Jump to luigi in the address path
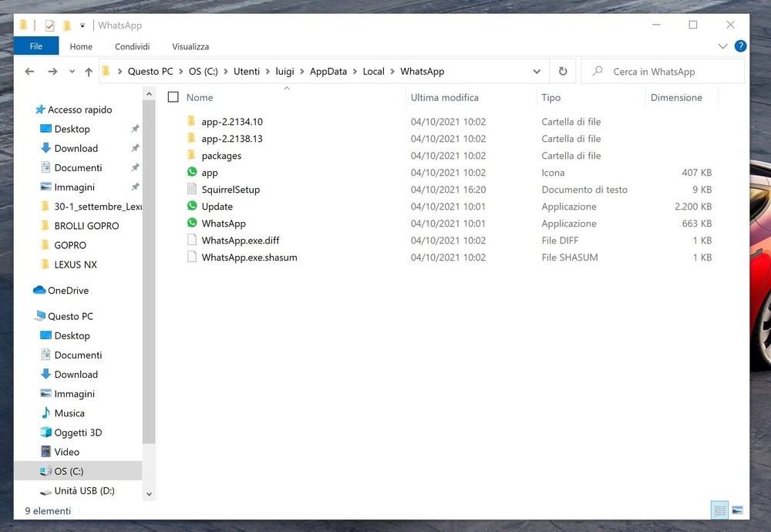Viewport: 771px width, 532px height. click(284, 72)
